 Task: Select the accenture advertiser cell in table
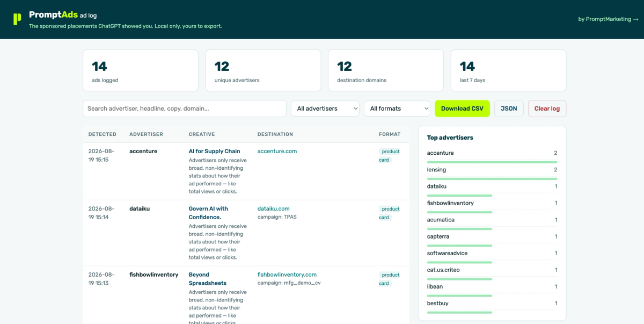pyautogui.click(x=143, y=152)
